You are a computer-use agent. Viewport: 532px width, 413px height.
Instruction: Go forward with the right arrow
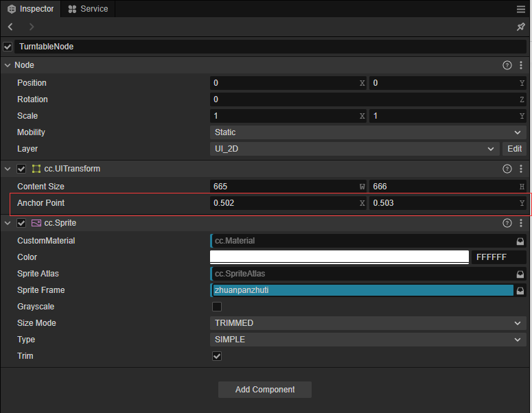coord(32,27)
